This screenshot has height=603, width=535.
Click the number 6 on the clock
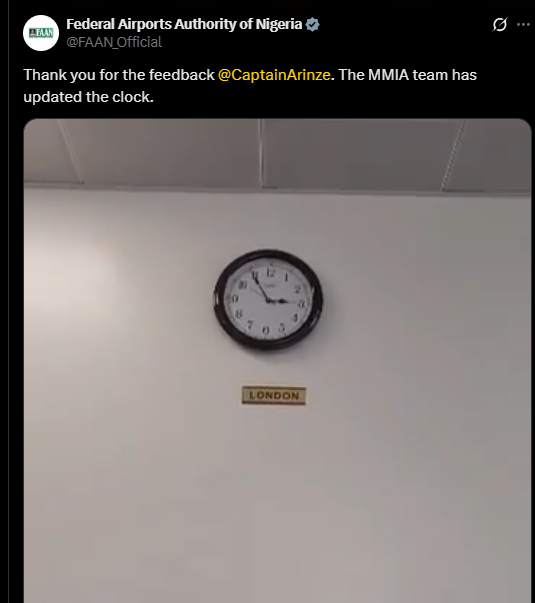tap(265, 330)
